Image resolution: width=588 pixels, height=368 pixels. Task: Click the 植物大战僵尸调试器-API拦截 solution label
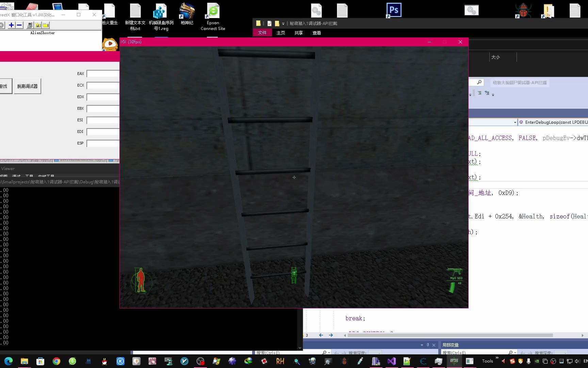coord(520,83)
